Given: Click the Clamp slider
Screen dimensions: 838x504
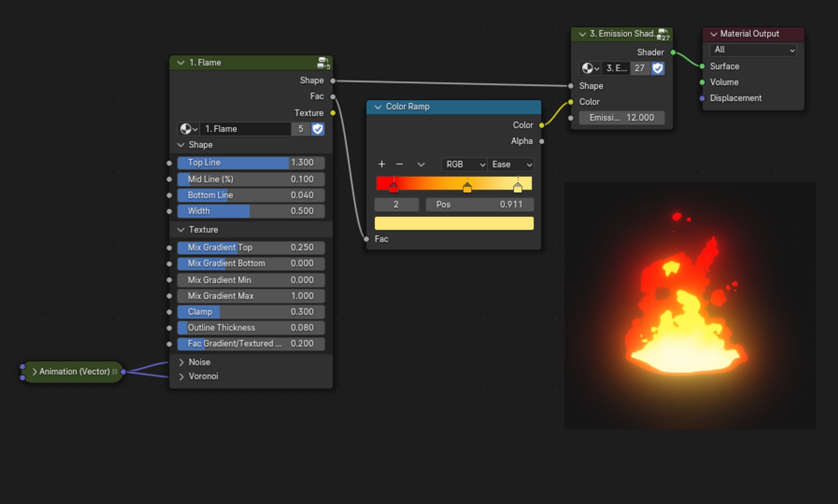Looking at the screenshot, I should 251,312.
